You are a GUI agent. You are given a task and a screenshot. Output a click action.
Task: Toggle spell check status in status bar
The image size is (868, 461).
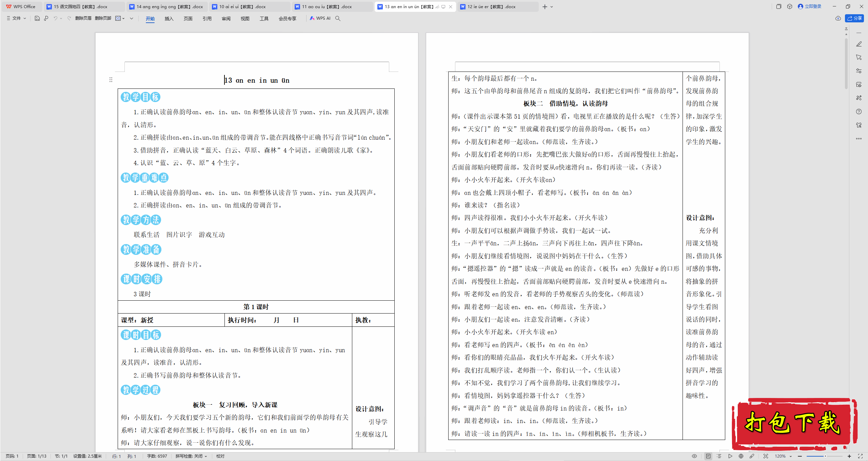click(191, 456)
